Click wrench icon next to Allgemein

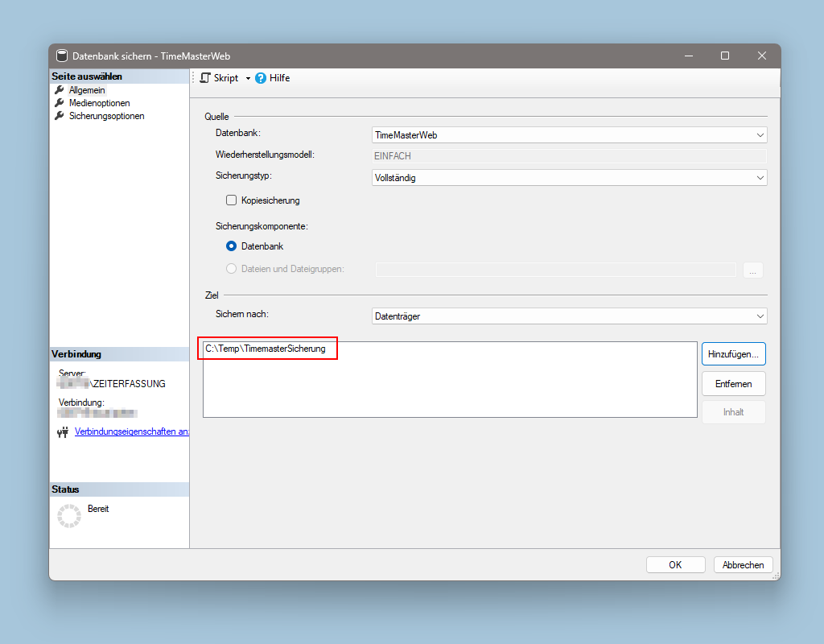click(59, 90)
